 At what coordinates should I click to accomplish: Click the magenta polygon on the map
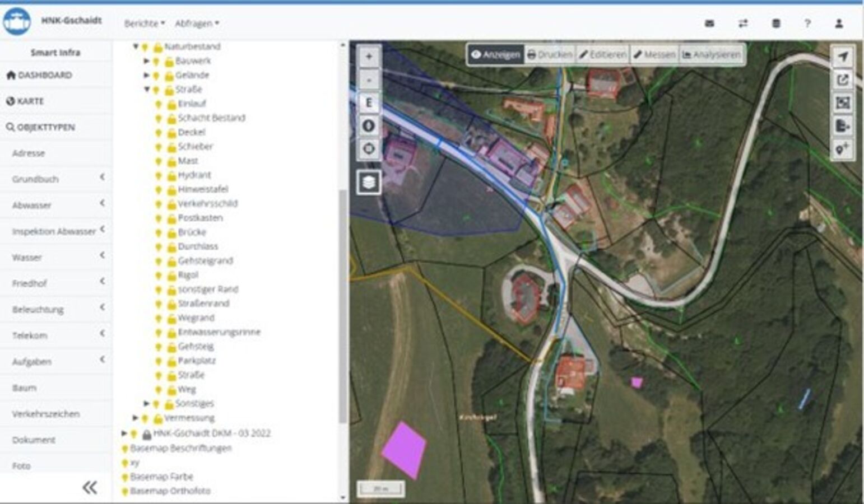pos(404,450)
